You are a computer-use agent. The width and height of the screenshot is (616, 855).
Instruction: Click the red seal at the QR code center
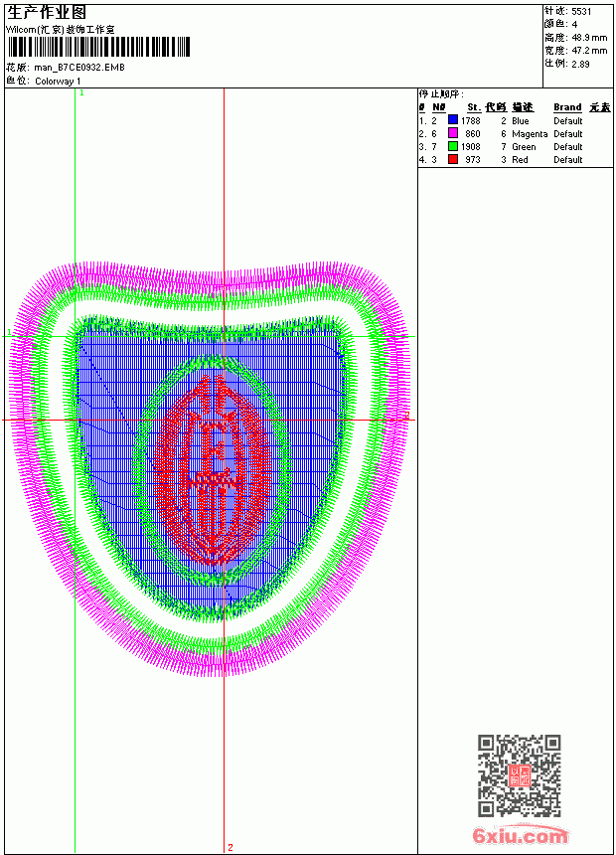click(x=520, y=775)
